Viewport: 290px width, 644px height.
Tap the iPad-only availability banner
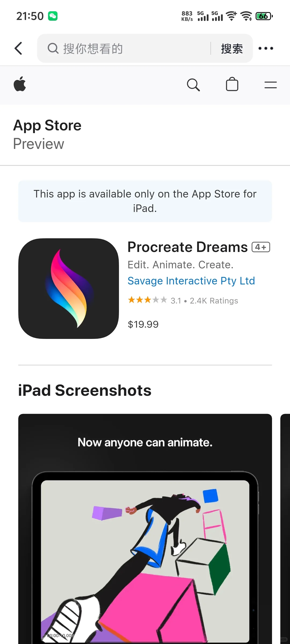(x=145, y=201)
